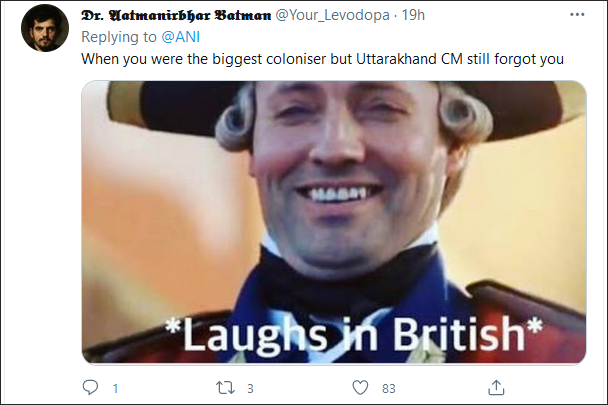Open the author's profile avatar picture

(45, 28)
